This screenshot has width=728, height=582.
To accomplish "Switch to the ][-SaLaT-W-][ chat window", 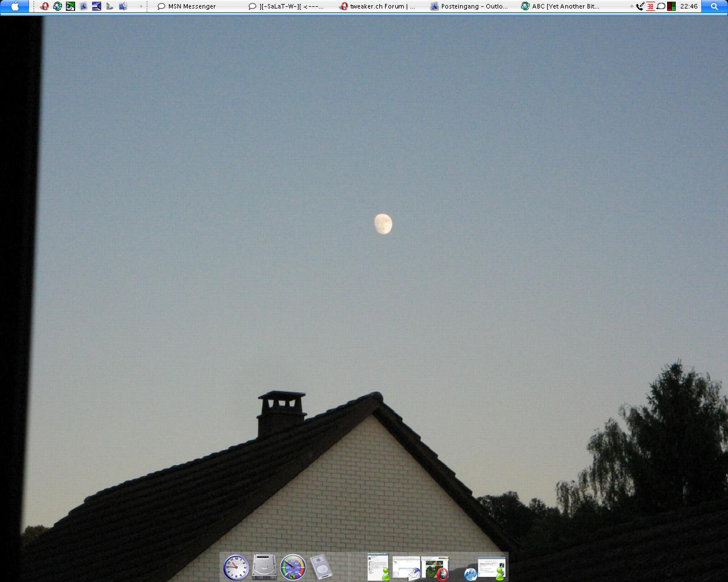I will pyautogui.click(x=287, y=6).
